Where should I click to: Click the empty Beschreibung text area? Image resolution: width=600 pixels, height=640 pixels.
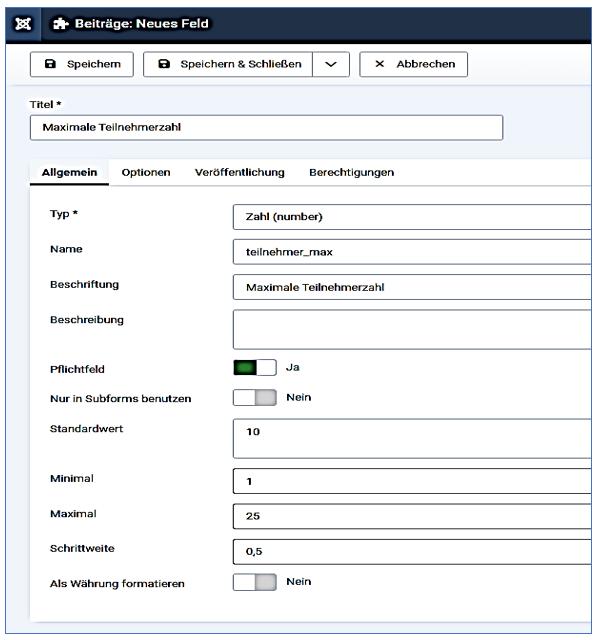tap(410, 329)
